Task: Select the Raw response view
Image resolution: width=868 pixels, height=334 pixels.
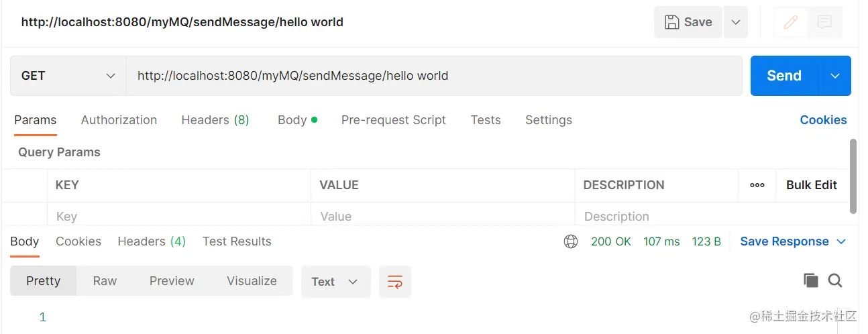Action: (x=105, y=281)
